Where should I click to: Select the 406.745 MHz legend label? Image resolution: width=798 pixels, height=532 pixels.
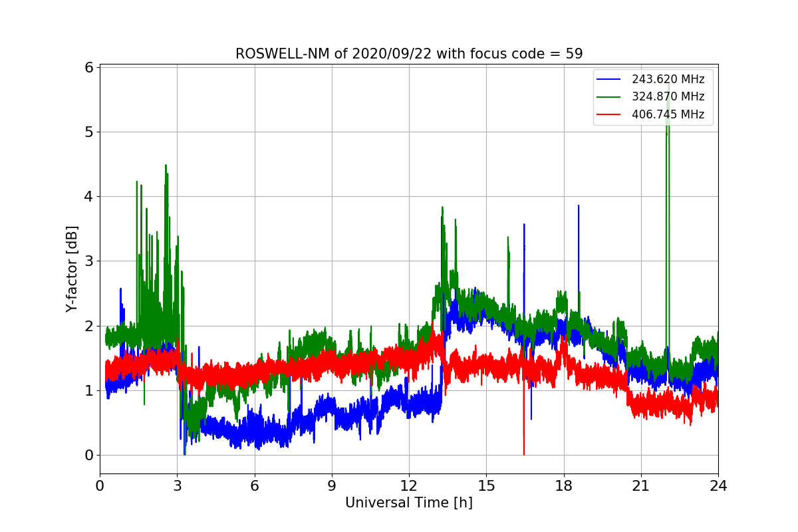click(668, 114)
